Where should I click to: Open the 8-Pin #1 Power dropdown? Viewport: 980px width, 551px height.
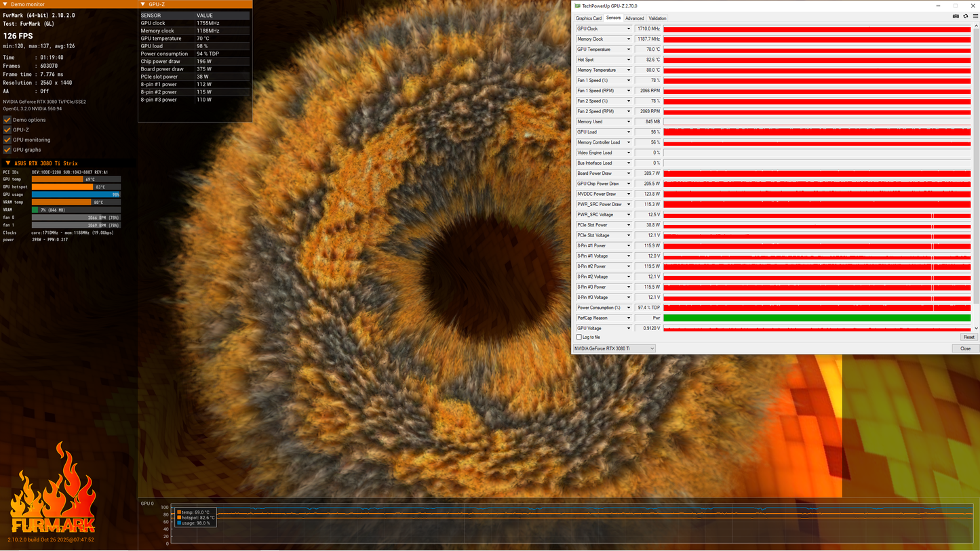[x=629, y=246]
